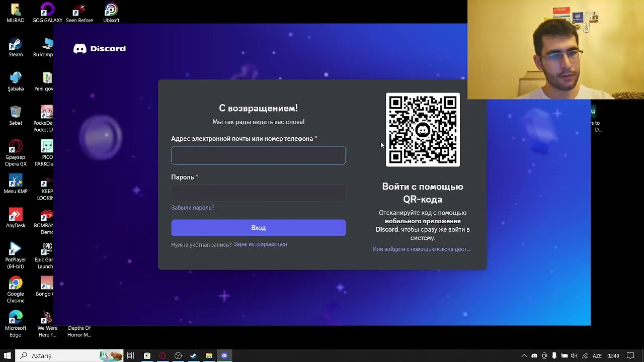
Task: Select the Ubisoft desktop icon
Action: point(111,14)
